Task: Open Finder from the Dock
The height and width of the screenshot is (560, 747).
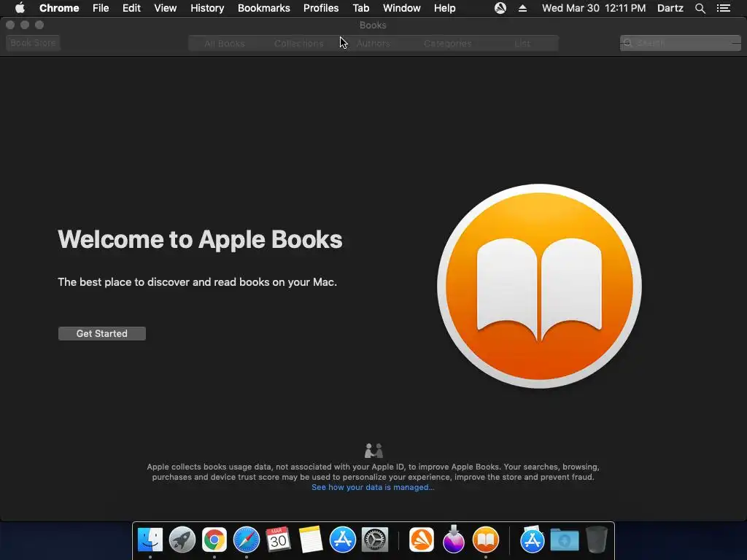Action: tap(150, 540)
